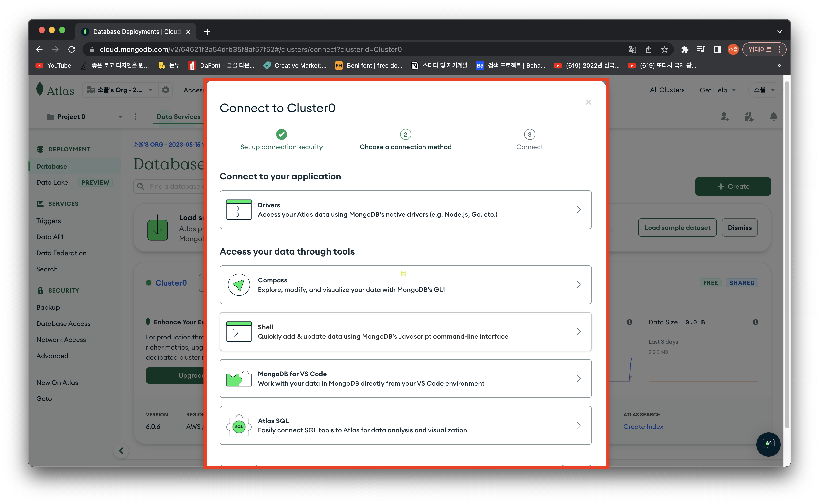The image size is (819, 504).
Task: Click the Drivers binary window icon
Action: 239,210
